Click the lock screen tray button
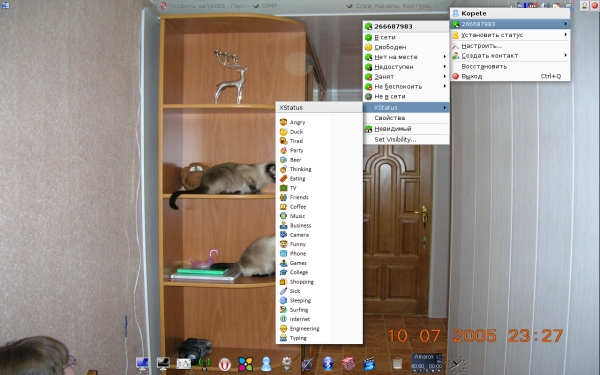 coord(585,5)
